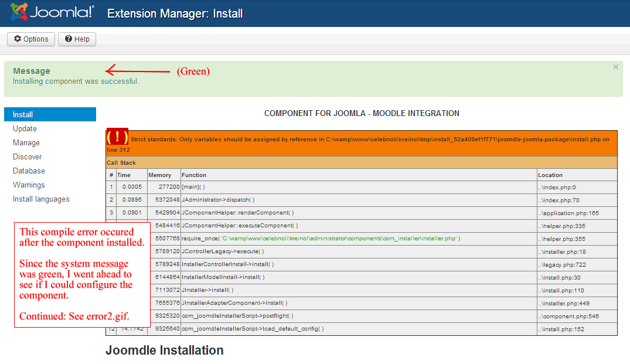This screenshot has height=364, width=630.
Task: Click the orange error exclamation icon
Action: [117, 137]
